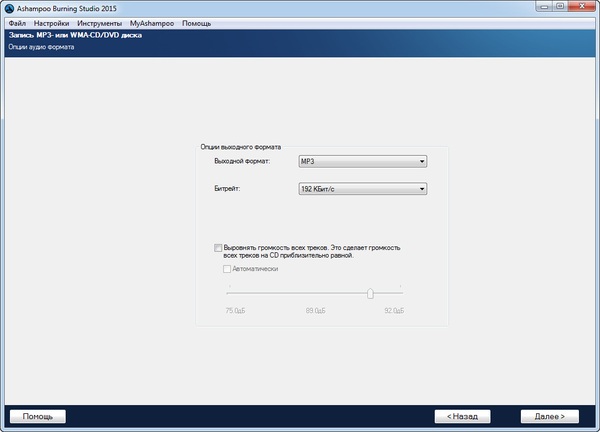
Task: Expand the Битрейт 192 КБит/с dropdown
Action: click(362, 189)
